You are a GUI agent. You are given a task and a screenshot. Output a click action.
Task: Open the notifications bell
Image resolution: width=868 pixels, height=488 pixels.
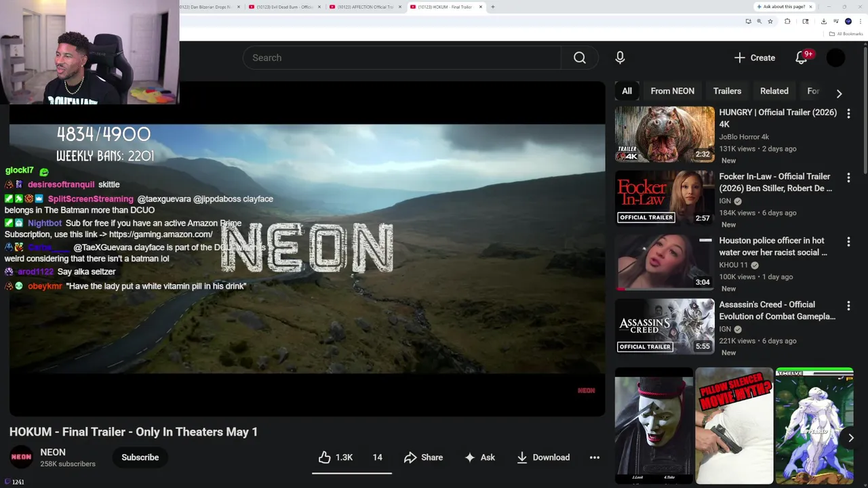[802, 58]
